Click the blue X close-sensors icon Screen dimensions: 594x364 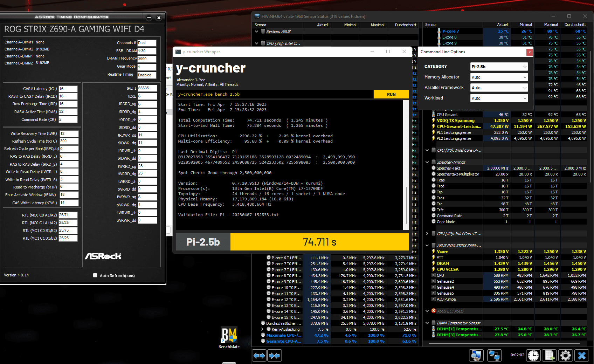[582, 356]
